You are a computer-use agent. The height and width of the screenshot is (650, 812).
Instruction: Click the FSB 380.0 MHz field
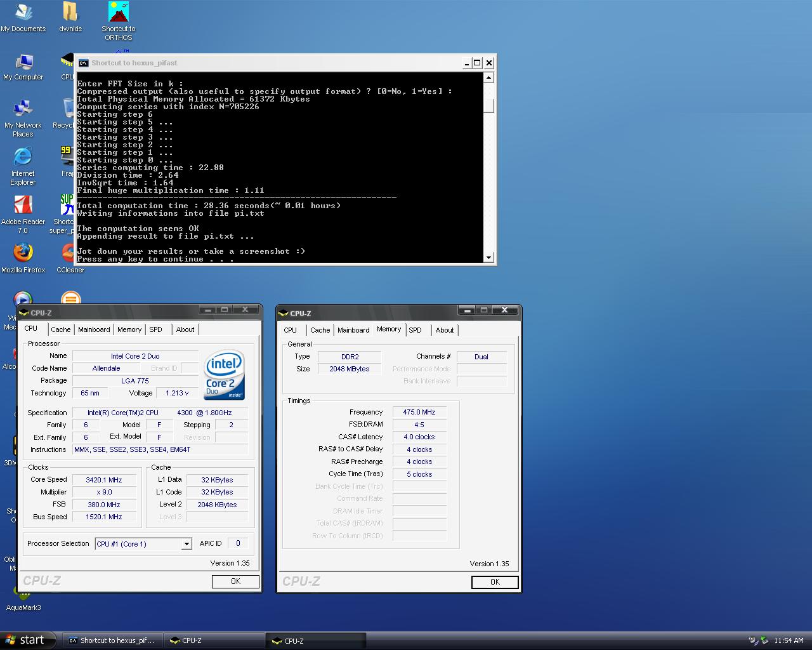click(x=104, y=505)
